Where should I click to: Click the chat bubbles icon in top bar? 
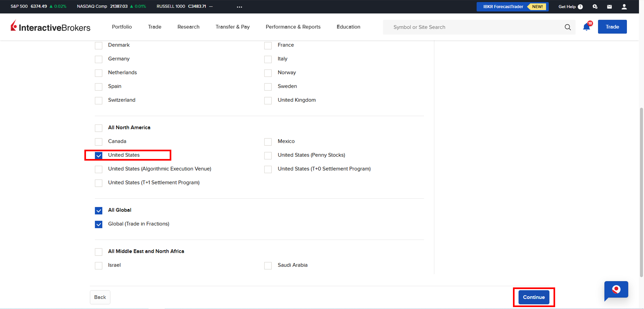pos(595,7)
